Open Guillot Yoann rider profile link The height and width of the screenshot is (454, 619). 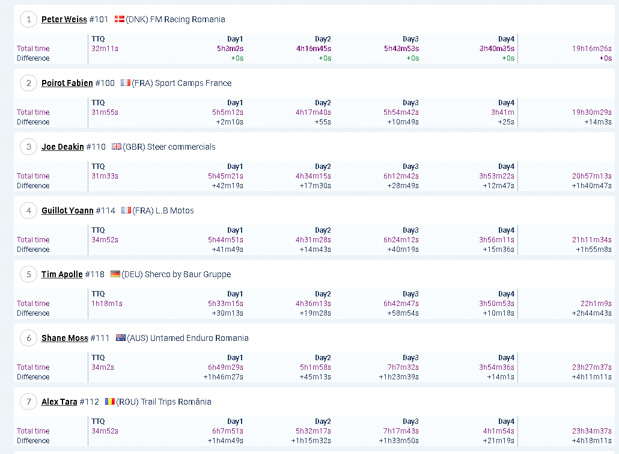(68, 210)
